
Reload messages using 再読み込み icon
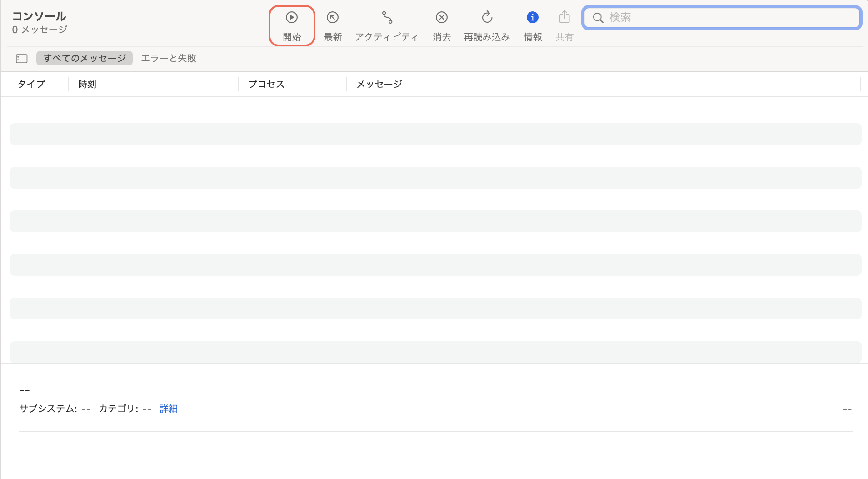[486, 25]
